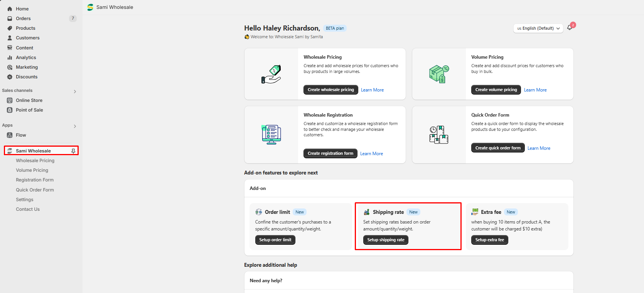644x293 pixels.
Task: Click the Products tag icon in sidebar
Action: [10, 28]
